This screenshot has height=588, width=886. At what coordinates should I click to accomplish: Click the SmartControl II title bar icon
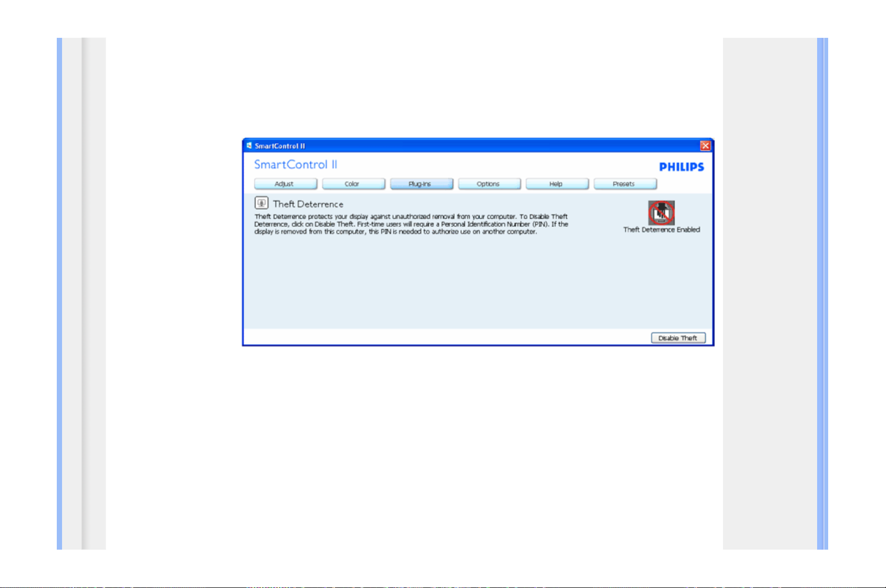point(249,146)
